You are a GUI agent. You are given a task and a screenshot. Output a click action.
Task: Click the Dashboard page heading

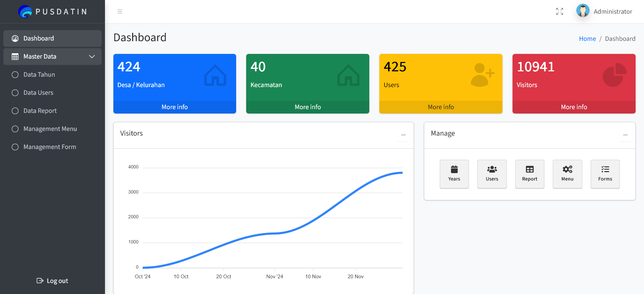pyautogui.click(x=140, y=38)
